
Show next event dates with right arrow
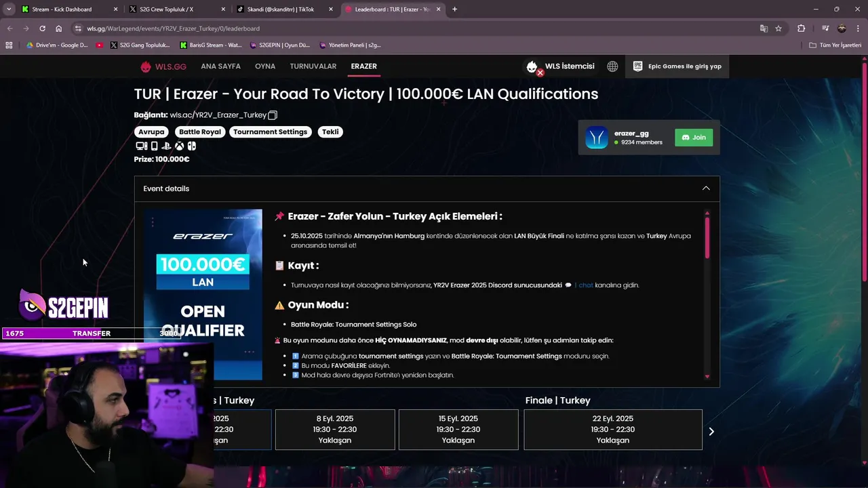coord(711,431)
